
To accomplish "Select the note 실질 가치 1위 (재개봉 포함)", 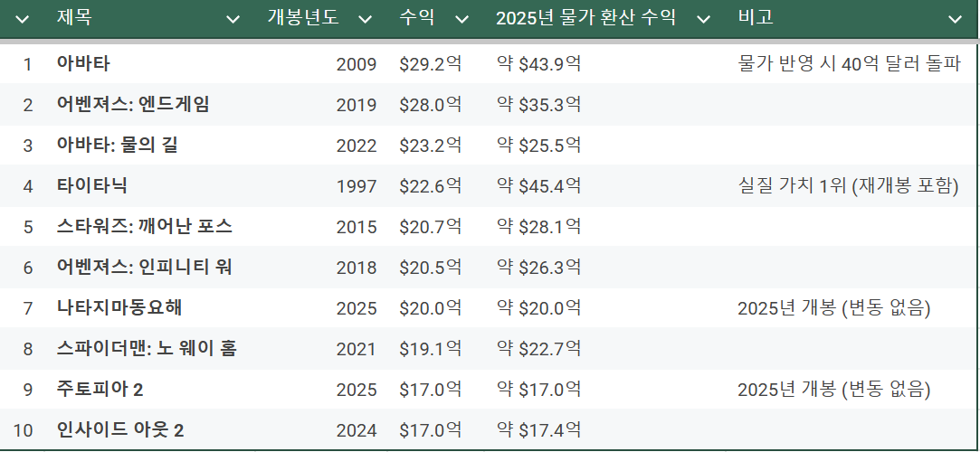I will (848, 186).
